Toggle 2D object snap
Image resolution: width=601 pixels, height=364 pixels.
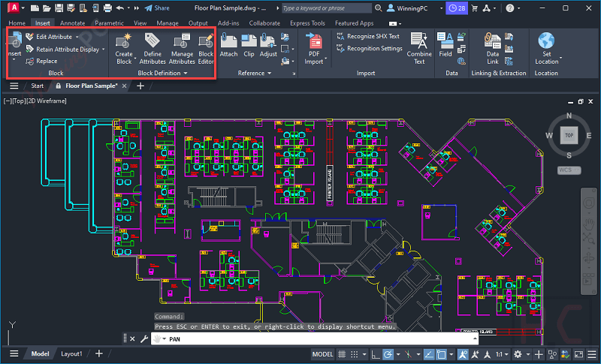click(441, 354)
